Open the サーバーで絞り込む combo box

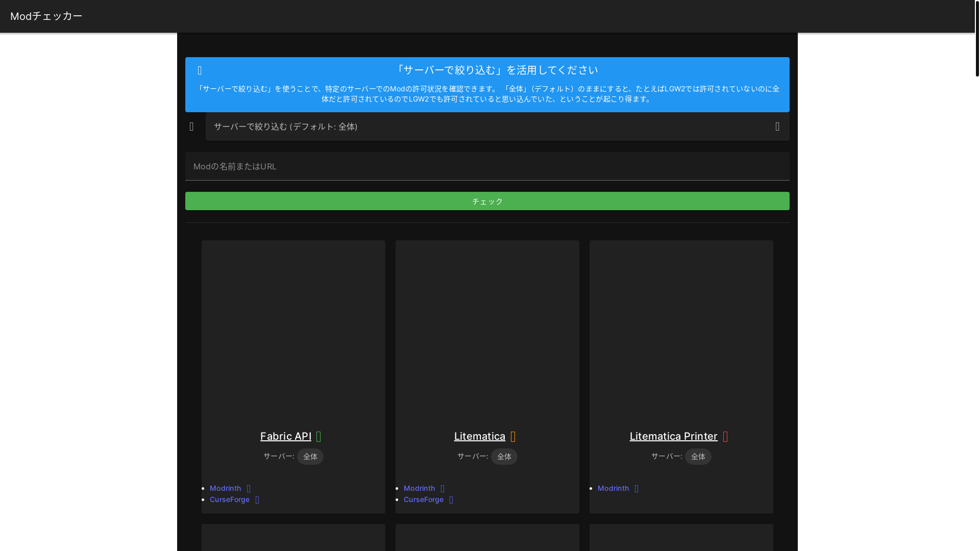497,127
